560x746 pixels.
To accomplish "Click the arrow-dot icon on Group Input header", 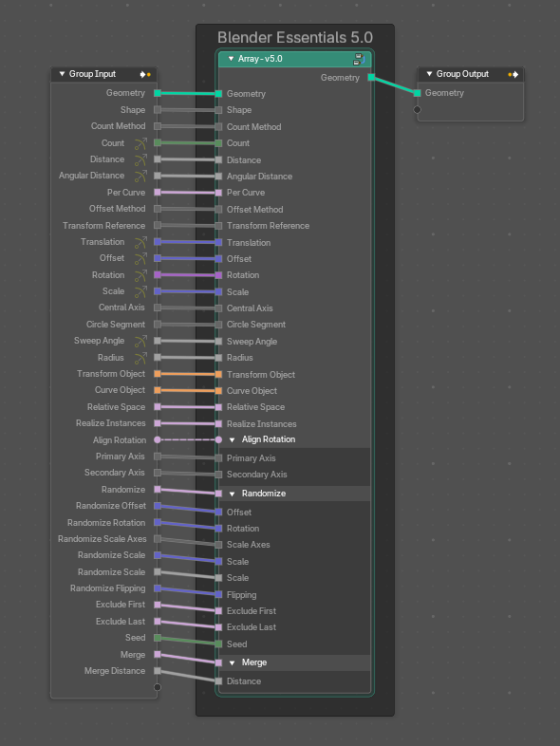I will [145, 75].
